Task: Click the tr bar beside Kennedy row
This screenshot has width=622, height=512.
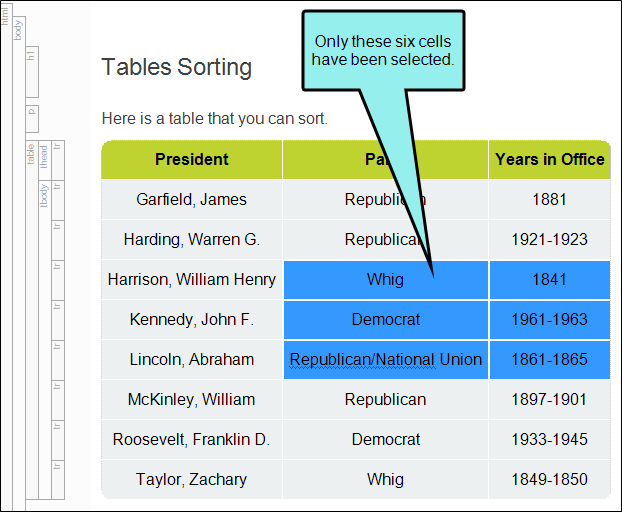Action: (58, 320)
